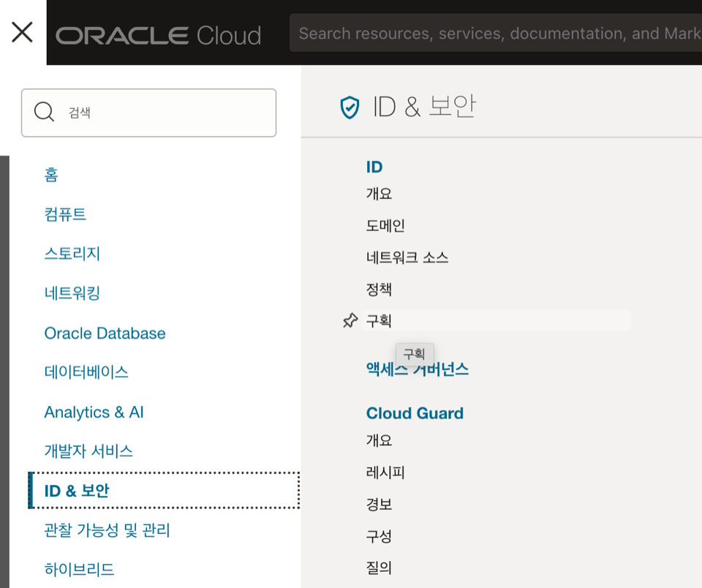The height and width of the screenshot is (588, 702).
Task: Click the shield icon beside ID & 보안 heading
Action: 350,108
